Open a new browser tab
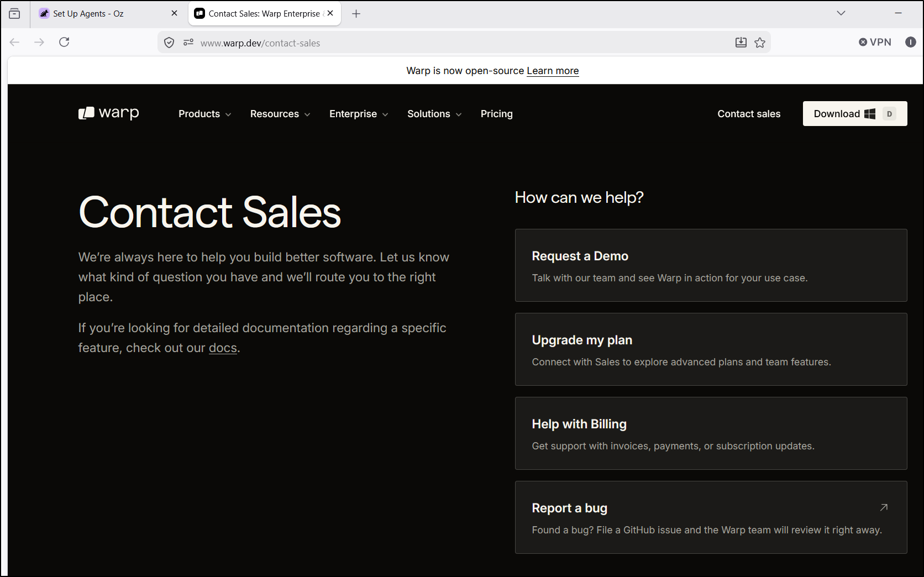924x577 pixels. coord(356,13)
